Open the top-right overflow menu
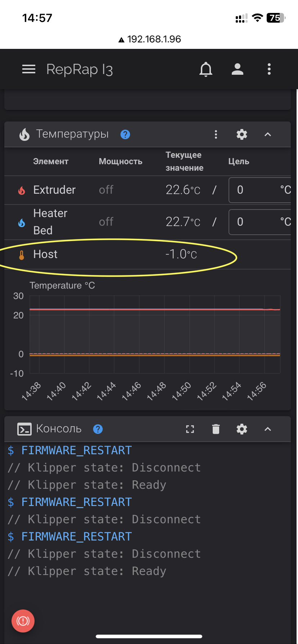Viewport: 298px width, 644px height. pyautogui.click(x=269, y=69)
